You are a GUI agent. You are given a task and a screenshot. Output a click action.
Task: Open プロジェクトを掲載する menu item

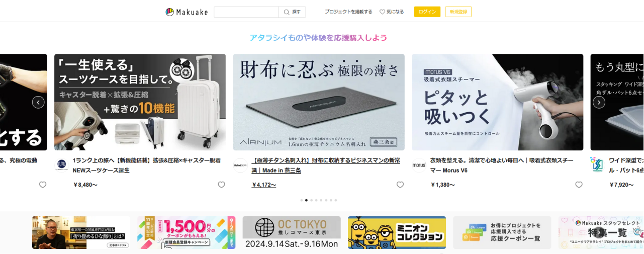click(x=348, y=12)
